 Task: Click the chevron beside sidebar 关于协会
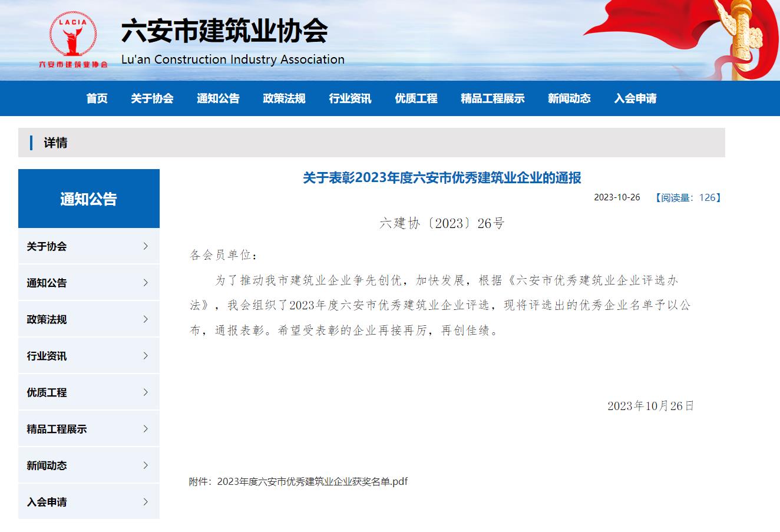click(x=146, y=246)
